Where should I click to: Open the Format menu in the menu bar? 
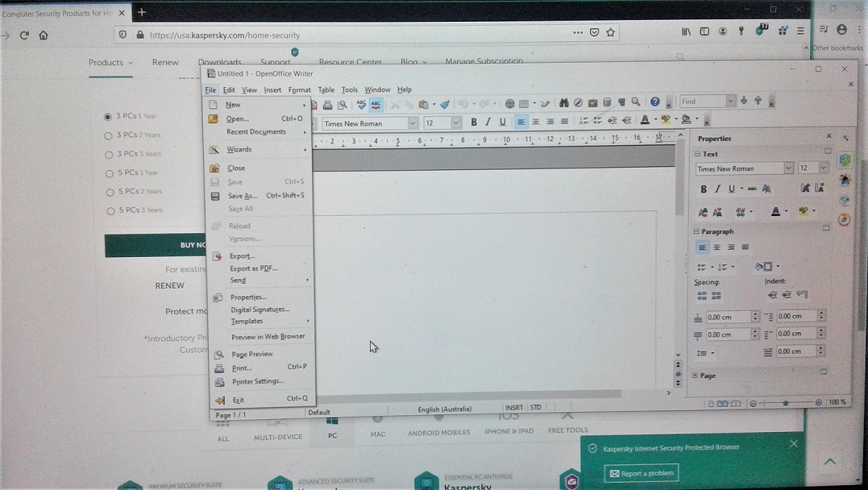click(300, 89)
